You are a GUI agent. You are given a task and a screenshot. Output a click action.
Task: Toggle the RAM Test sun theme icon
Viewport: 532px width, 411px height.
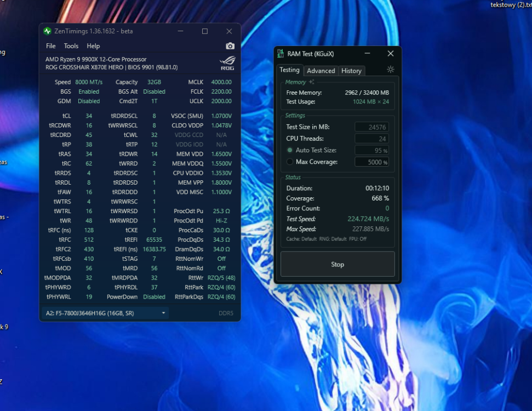(x=390, y=70)
